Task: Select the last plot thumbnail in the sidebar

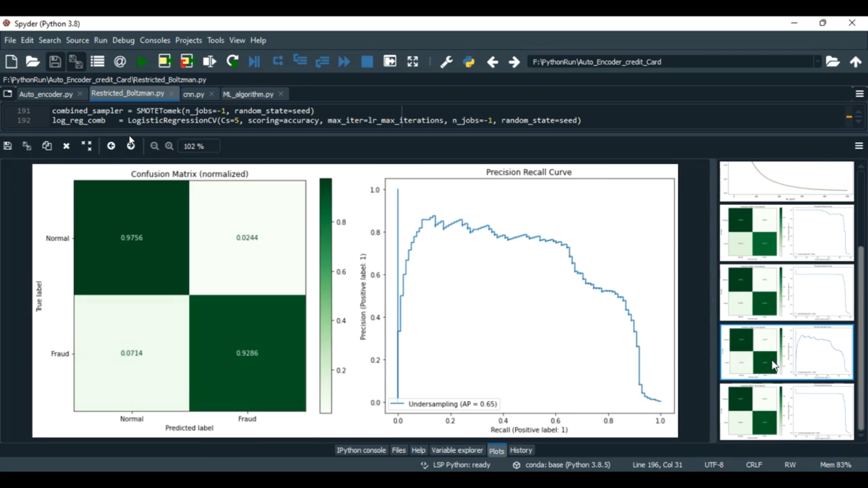Action: pos(786,412)
